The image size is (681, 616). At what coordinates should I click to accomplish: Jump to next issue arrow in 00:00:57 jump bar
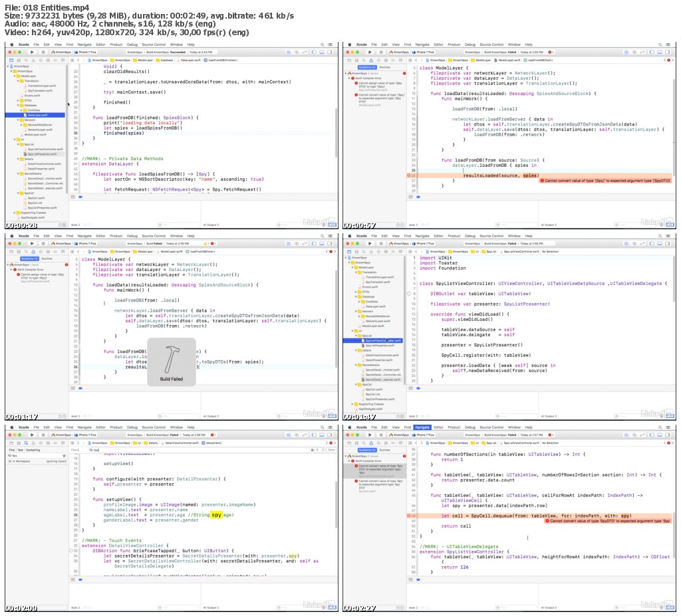point(674,60)
